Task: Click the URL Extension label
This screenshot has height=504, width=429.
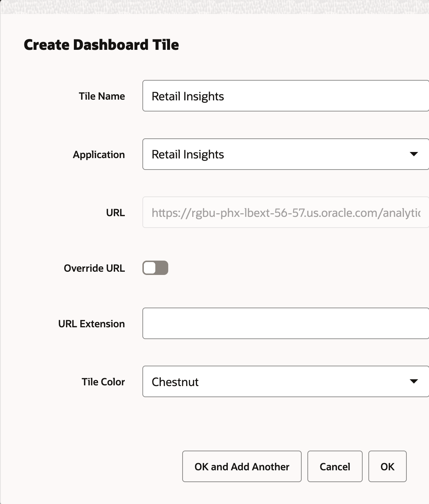Action: point(91,324)
